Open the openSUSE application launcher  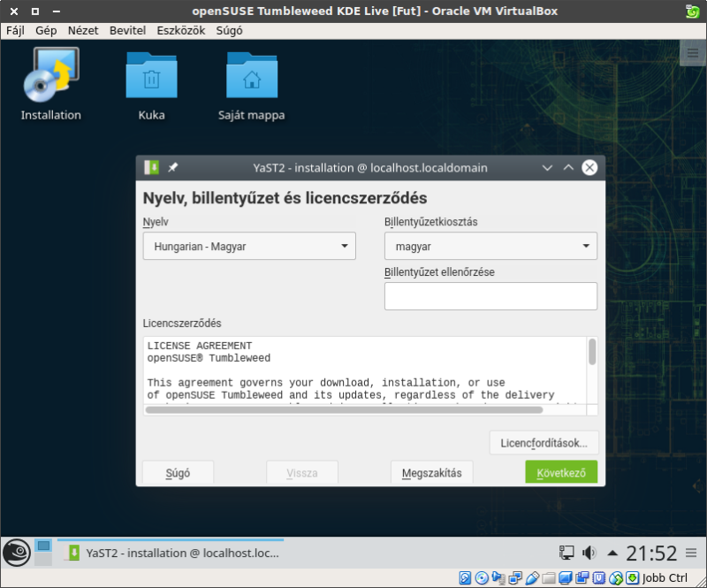[17, 553]
